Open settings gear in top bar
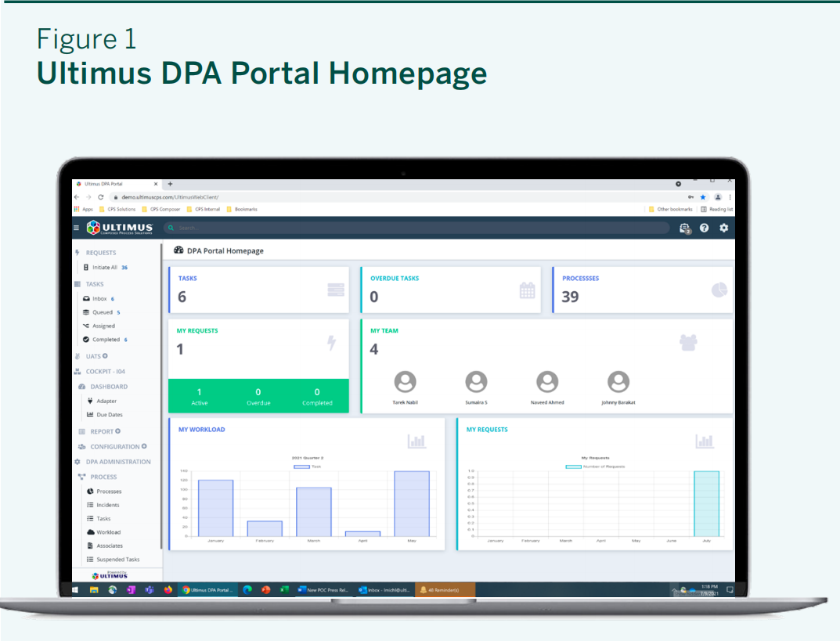 [x=723, y=228]
